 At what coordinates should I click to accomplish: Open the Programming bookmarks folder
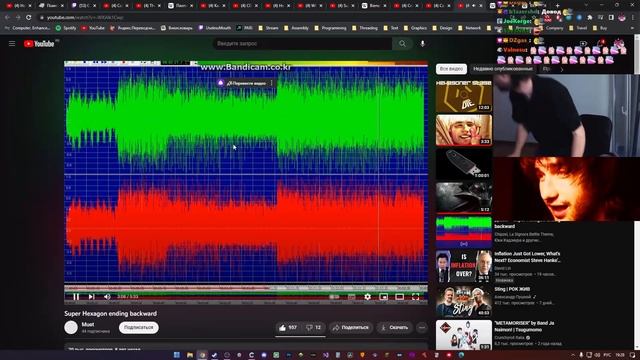click(331, 28)
